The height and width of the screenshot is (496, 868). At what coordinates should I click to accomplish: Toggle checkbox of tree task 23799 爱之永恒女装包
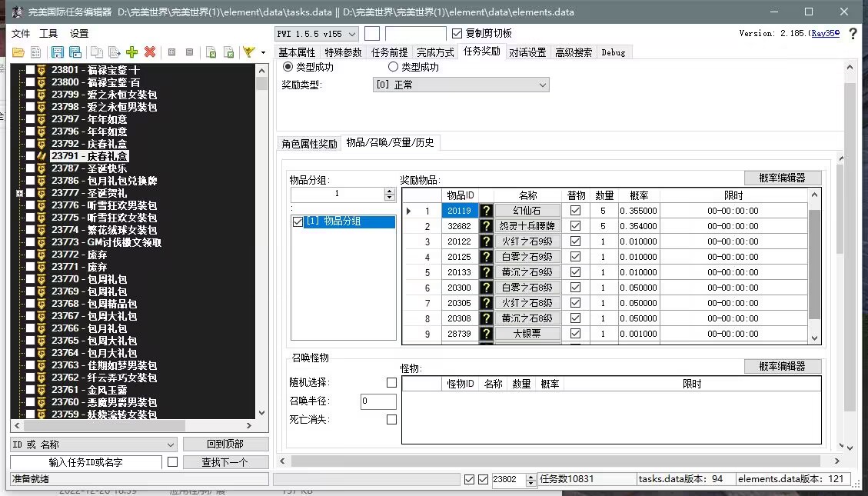click(x=31, y=95)
